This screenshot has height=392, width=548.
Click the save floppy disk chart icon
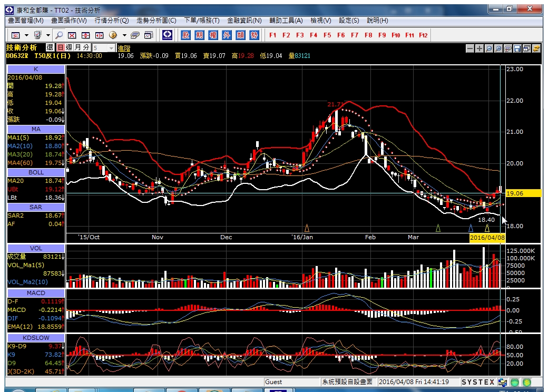(x=517, y=48)
